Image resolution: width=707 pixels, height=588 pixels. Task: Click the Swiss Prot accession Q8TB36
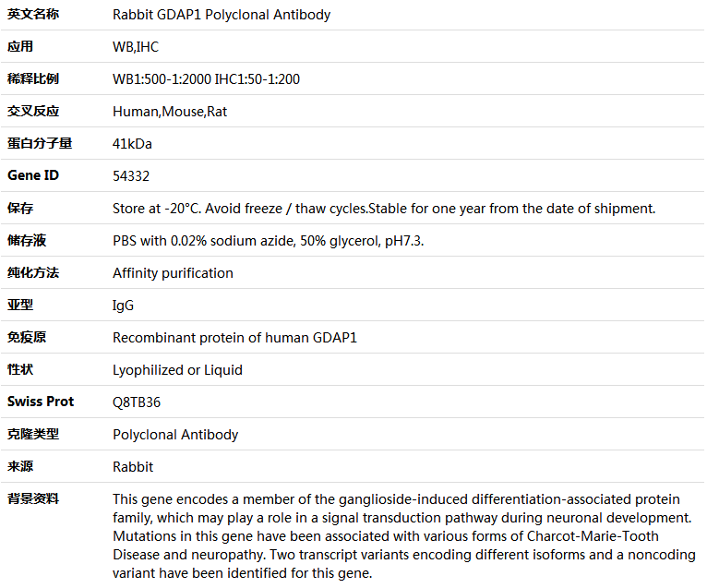tap(135, 402)
